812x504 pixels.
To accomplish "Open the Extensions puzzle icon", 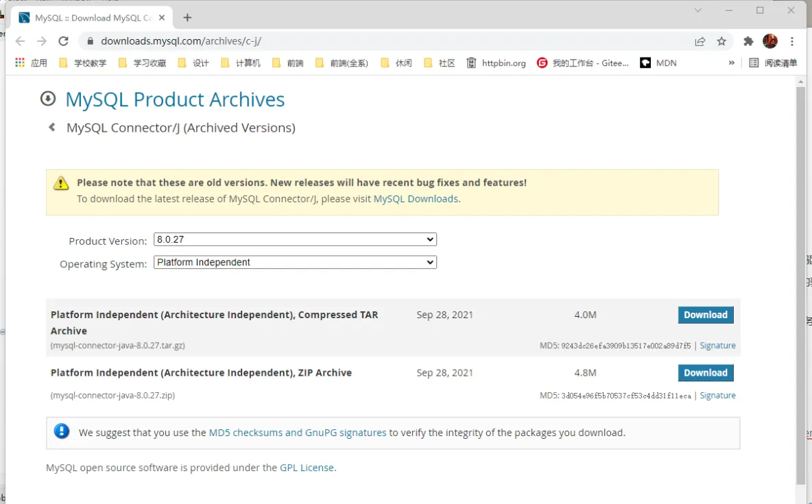I will click(748, 41).
